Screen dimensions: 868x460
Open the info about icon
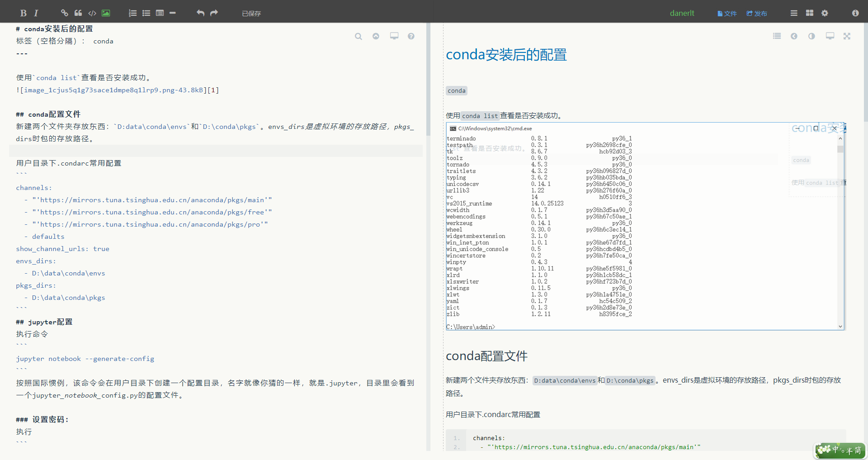[855, 13]
